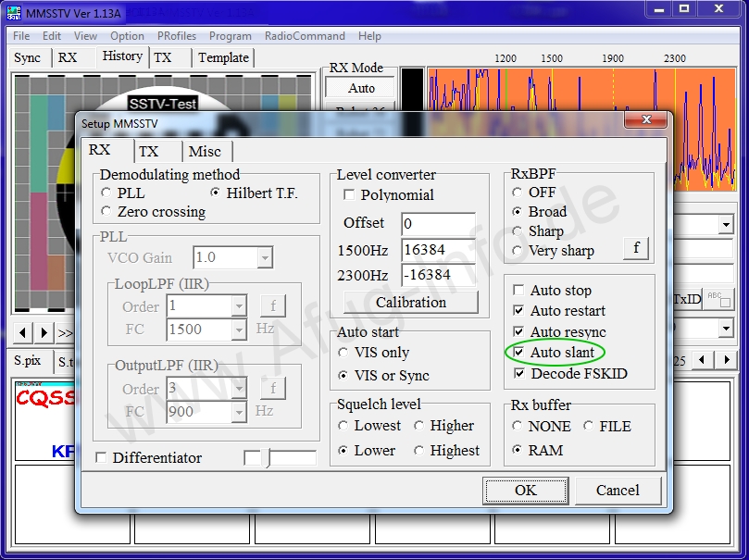This screenshot has height=560, width=749.
Task: Click the MMSSTV app icon in title bar
Action: tap(14, 13)
